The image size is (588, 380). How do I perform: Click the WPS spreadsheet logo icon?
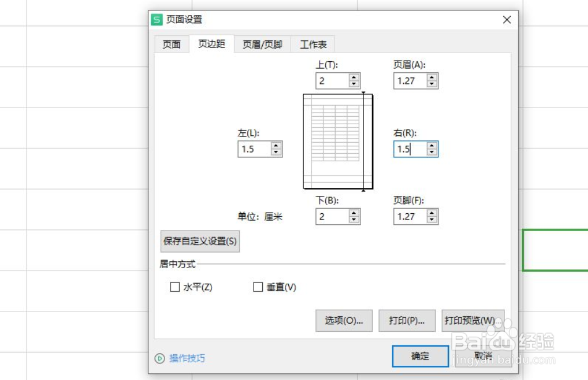(x=158, y=20)
